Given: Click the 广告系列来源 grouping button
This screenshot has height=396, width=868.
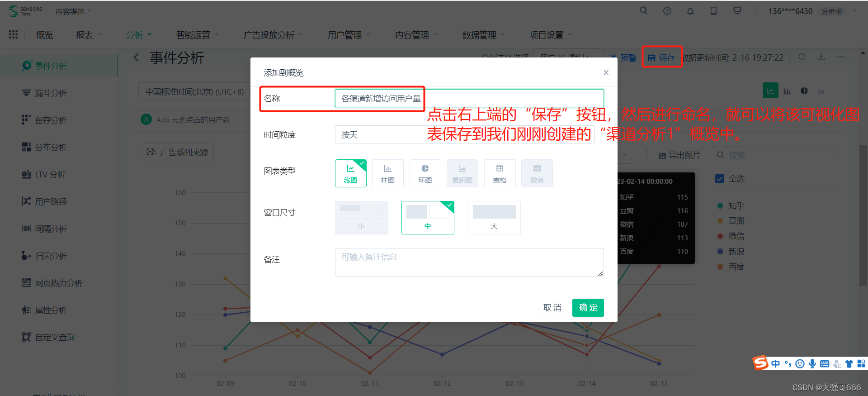Looking at the screenshot, I should point(177,152).
